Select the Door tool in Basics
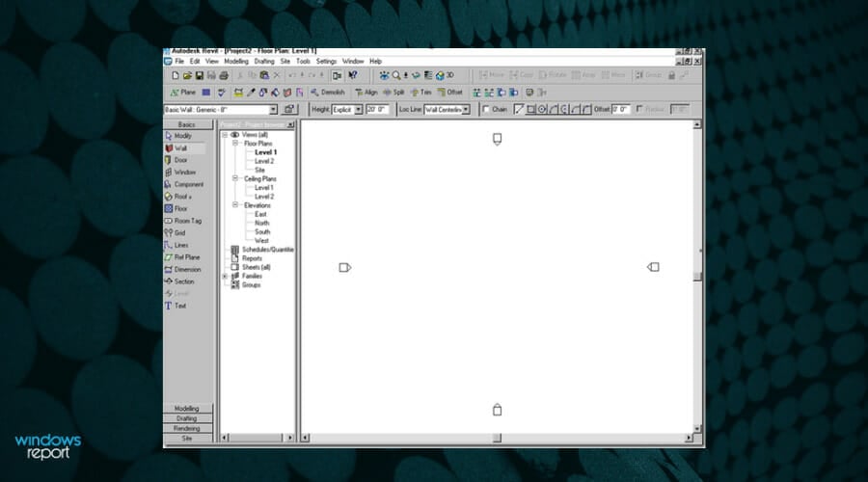Screen dimensions: 868x482 click(x=179, y=160)
